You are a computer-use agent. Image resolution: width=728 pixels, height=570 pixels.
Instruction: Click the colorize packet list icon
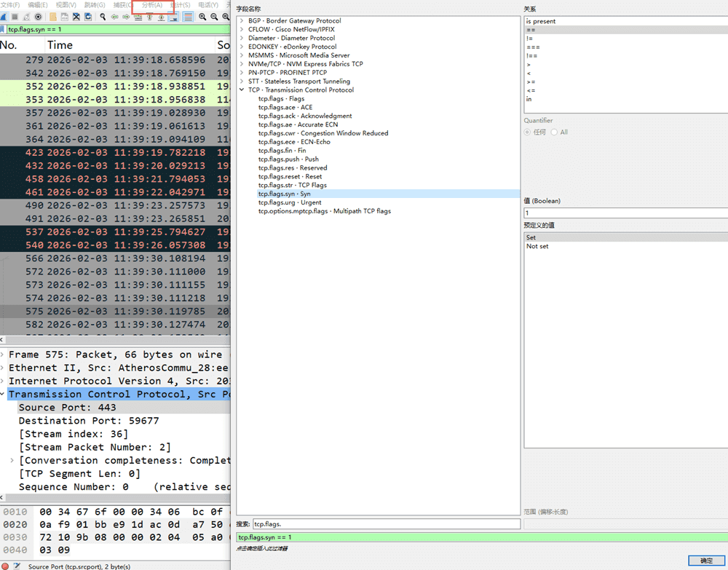click(x=188, y=17)
